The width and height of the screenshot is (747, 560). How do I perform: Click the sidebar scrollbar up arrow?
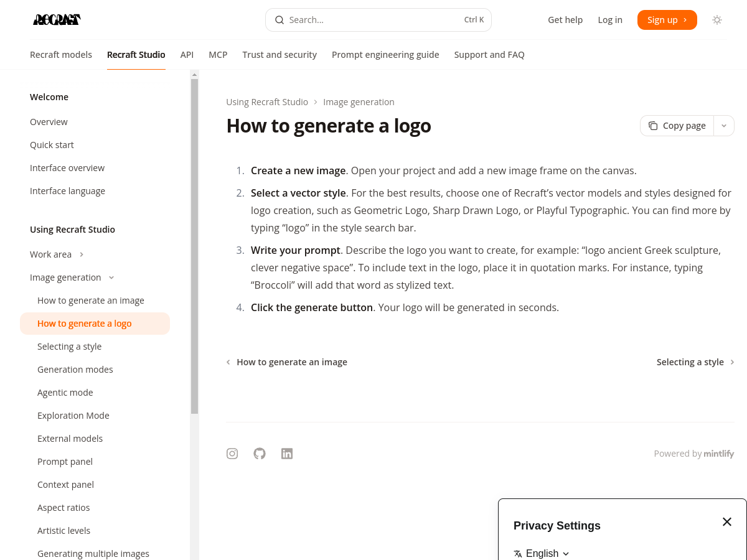[x=195, y=75]
